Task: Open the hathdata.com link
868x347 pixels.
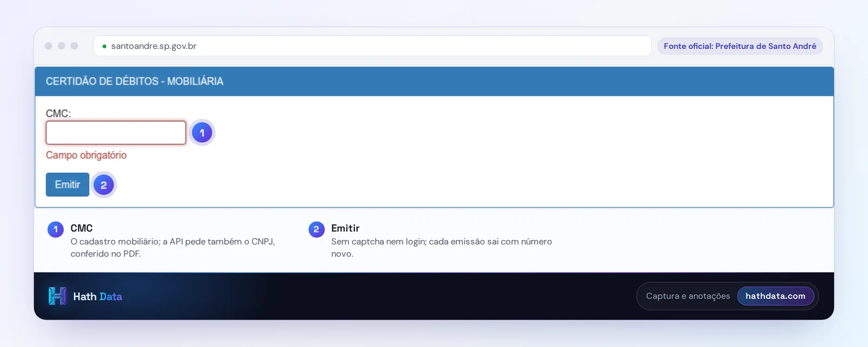Action: (775, 296)
